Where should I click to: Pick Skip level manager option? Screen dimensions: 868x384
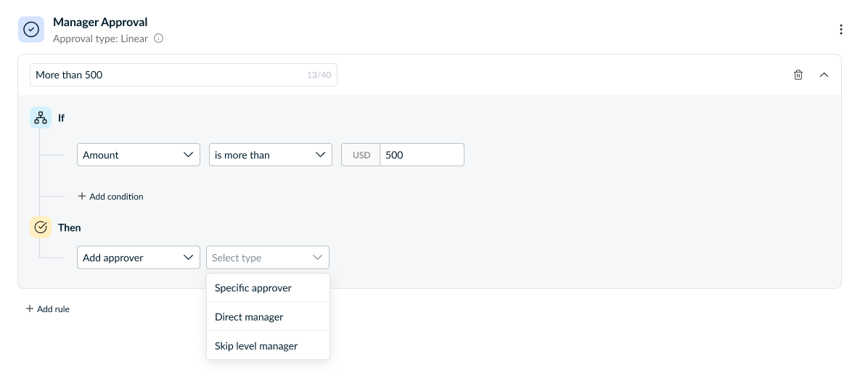[256, 346]
